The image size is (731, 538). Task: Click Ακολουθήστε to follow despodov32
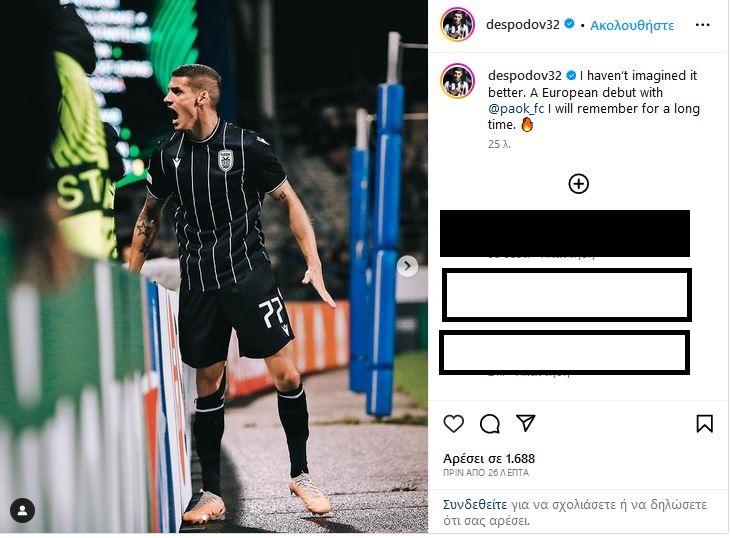[x=632, y=25]
